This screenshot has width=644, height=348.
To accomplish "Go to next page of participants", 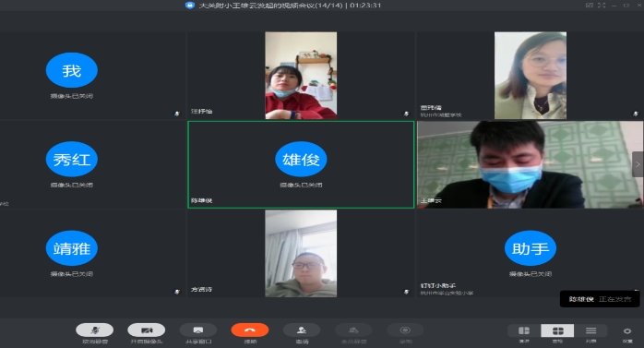I will pyautogui.click(x=638, y=164).
